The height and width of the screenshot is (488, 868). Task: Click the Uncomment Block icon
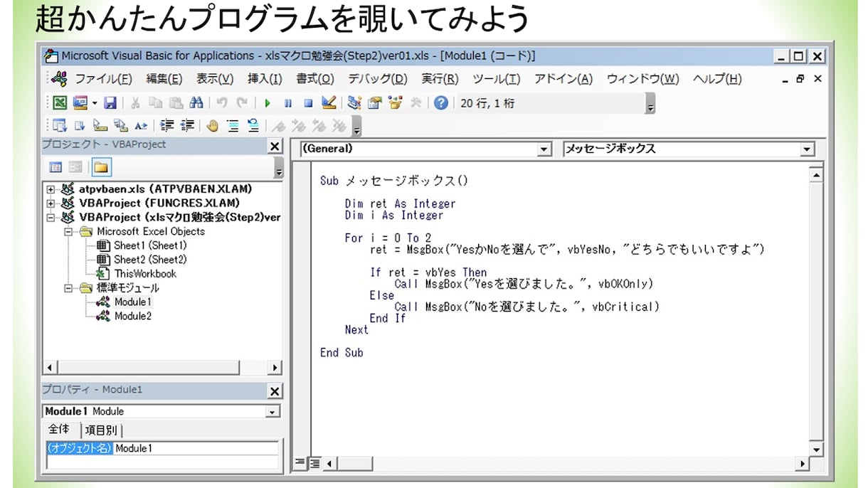pos(253,126)
